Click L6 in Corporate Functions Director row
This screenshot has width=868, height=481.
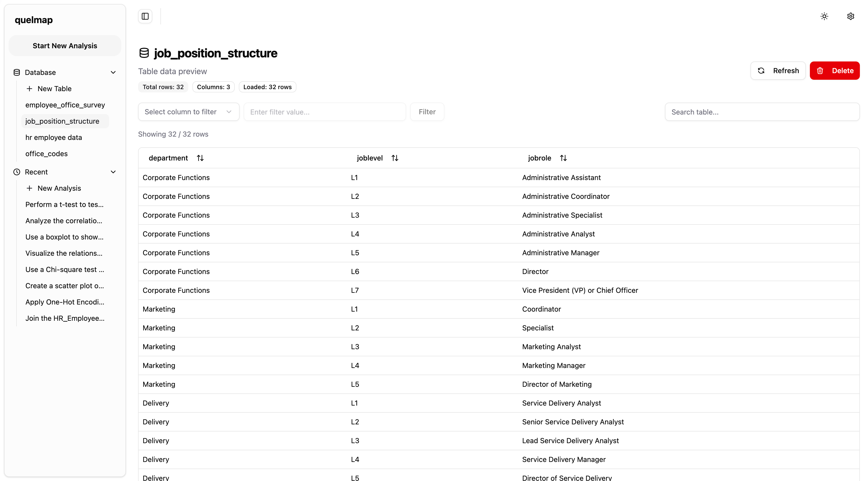coord(355,272)
